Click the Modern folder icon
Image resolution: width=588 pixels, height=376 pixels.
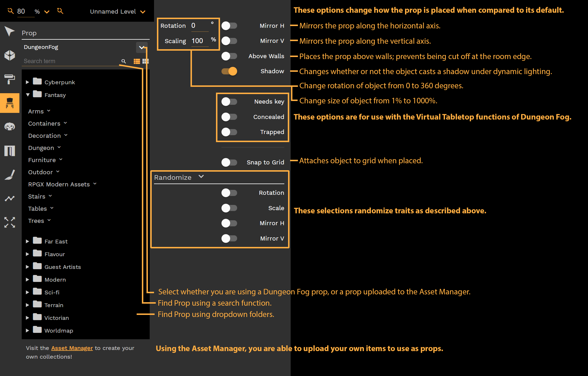coord(37,279)
